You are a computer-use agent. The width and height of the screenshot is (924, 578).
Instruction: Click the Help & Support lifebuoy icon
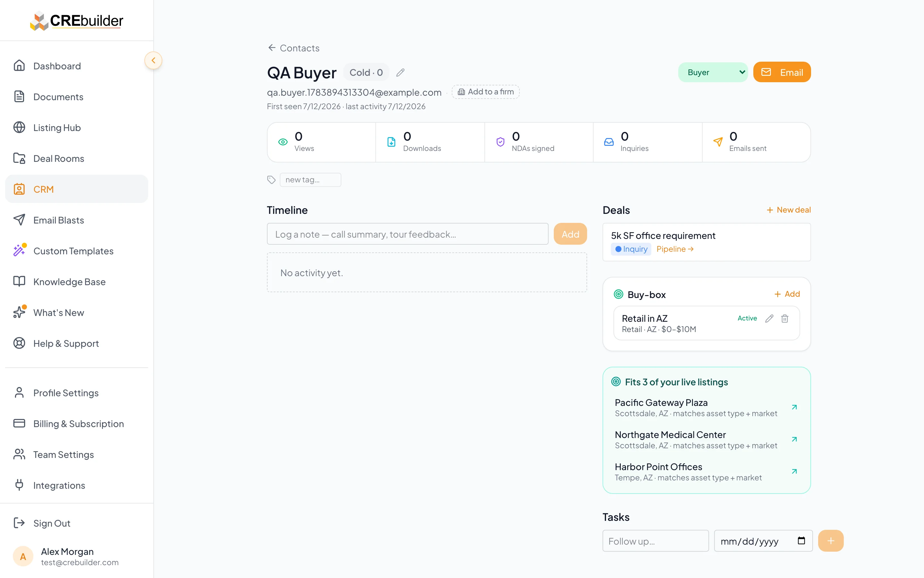(19, 343)
